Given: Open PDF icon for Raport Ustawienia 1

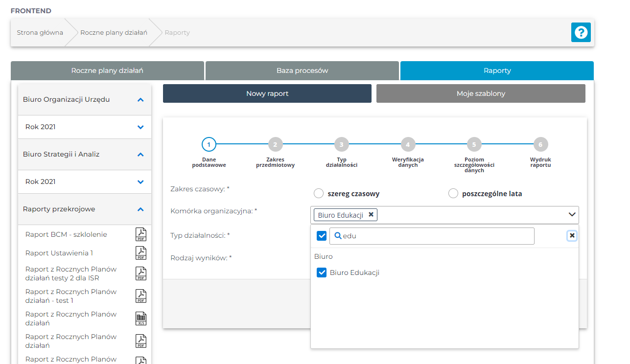Looking at the screenshot, I should (141, 253).
